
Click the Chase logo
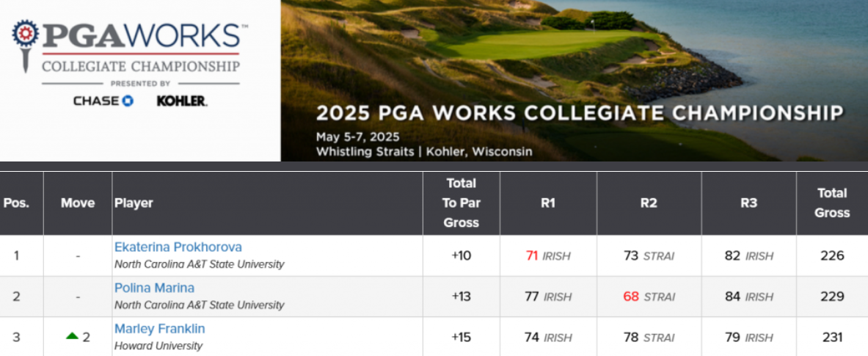pyautogui.click(x=103, y=101)
